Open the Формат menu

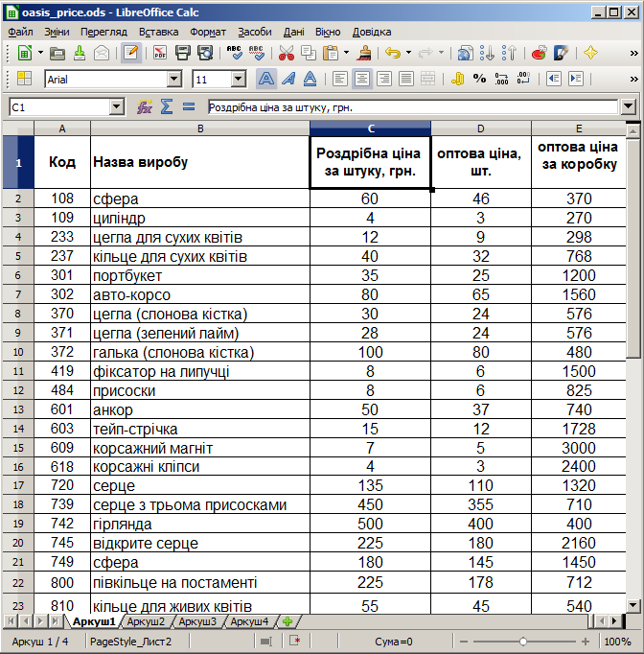point(208,32)
